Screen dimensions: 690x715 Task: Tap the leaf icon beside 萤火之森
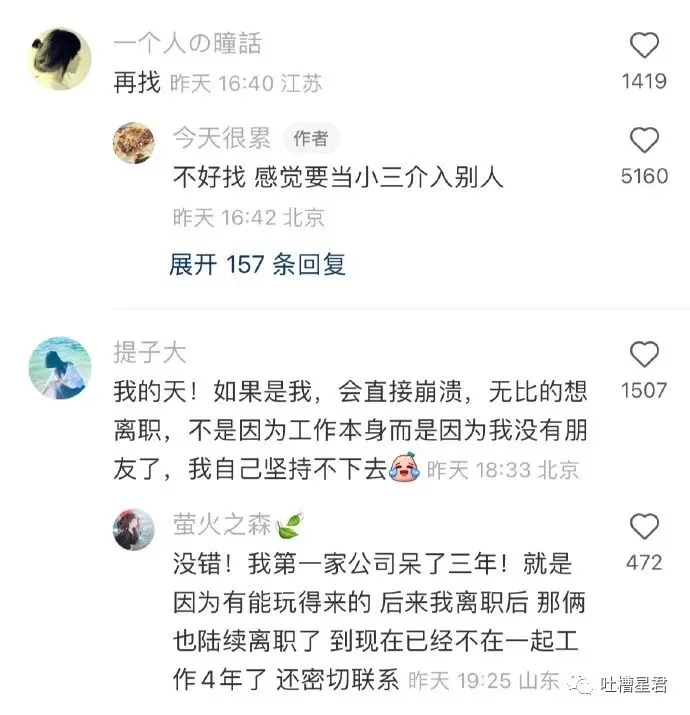[x=289, y=525]
